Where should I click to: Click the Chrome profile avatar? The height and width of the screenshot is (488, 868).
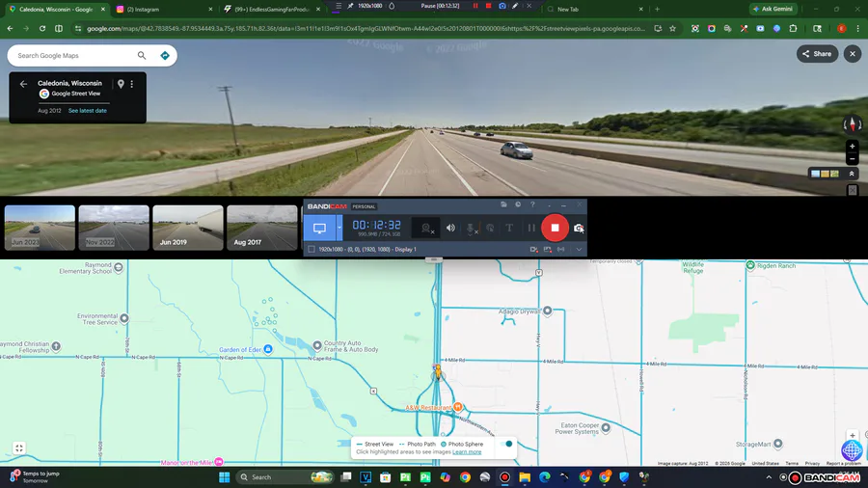tap(841, 28)
